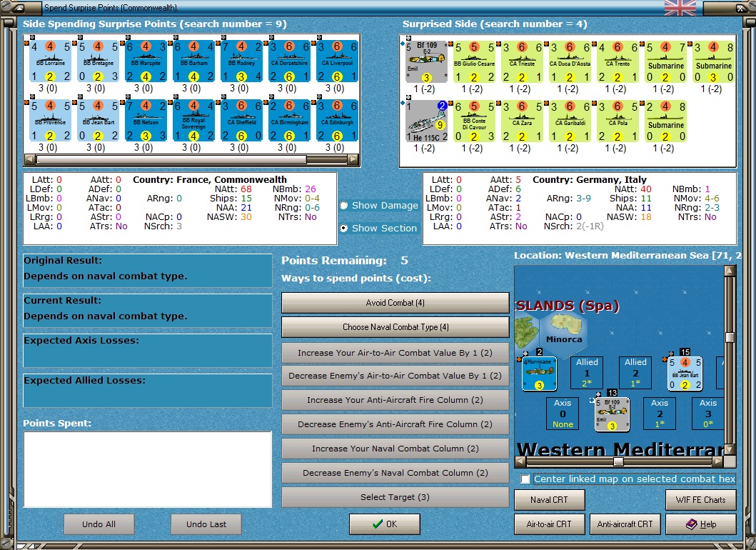Viewport: 756px width, 550px height.
Task: Choose Naval Combat Type (4) option
Action: pyautogui.click(x=395, y=327)
